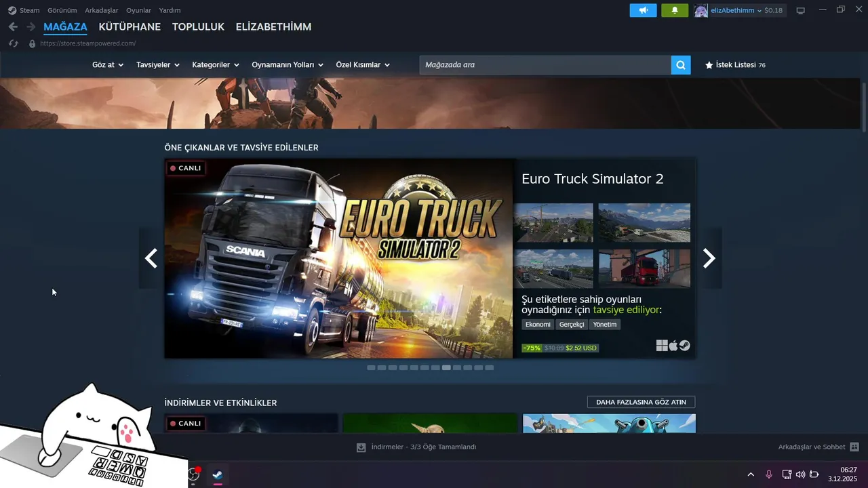Click the friends icon beside Arkadaşlar ve Sohbet
Viewport: 868px width, 488px height.
click(854, 447)
